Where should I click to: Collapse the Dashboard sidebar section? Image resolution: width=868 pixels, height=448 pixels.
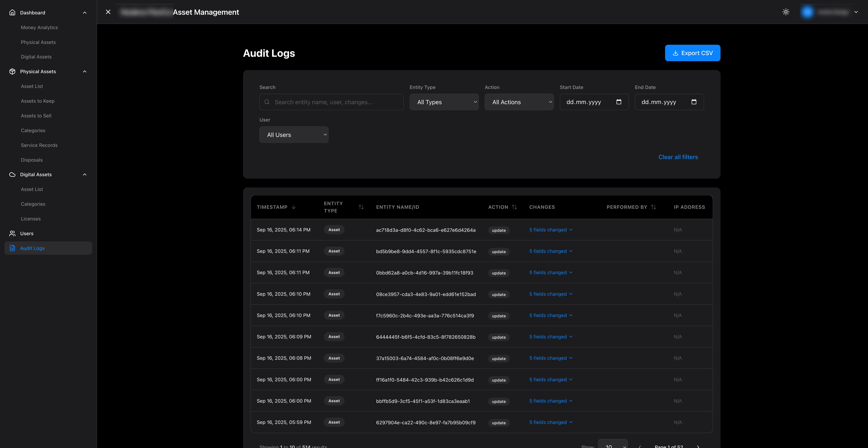pos(85,13)
